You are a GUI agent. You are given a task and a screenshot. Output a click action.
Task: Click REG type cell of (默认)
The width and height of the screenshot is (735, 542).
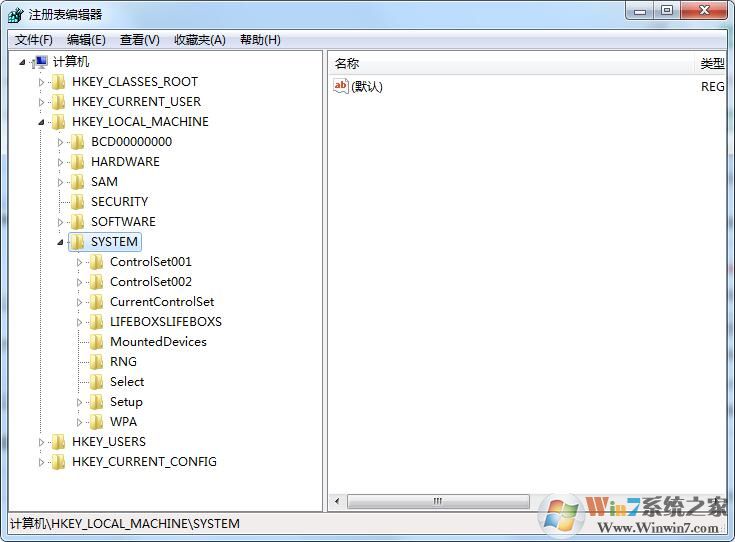(x=712, y=87)
